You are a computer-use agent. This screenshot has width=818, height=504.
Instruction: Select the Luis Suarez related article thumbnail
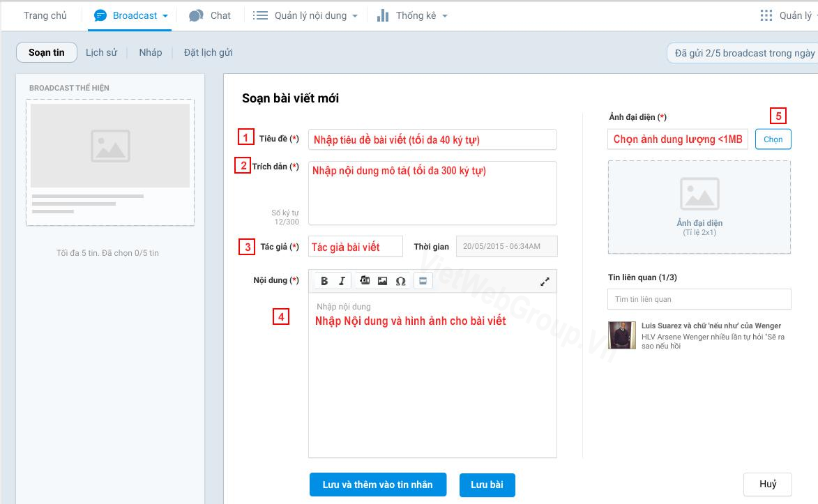click(x=621, y=335)
